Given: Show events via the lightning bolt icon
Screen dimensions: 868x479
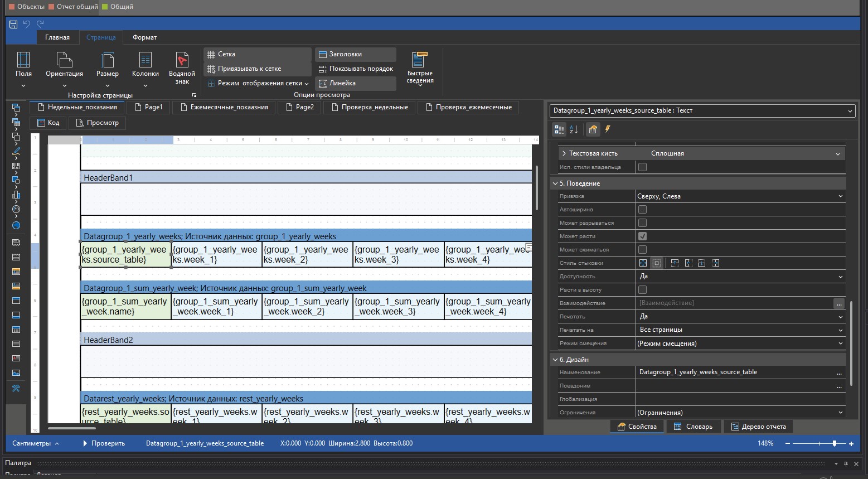Looking at the screenshot, I should pyautogui.click(x=608, y=129).
